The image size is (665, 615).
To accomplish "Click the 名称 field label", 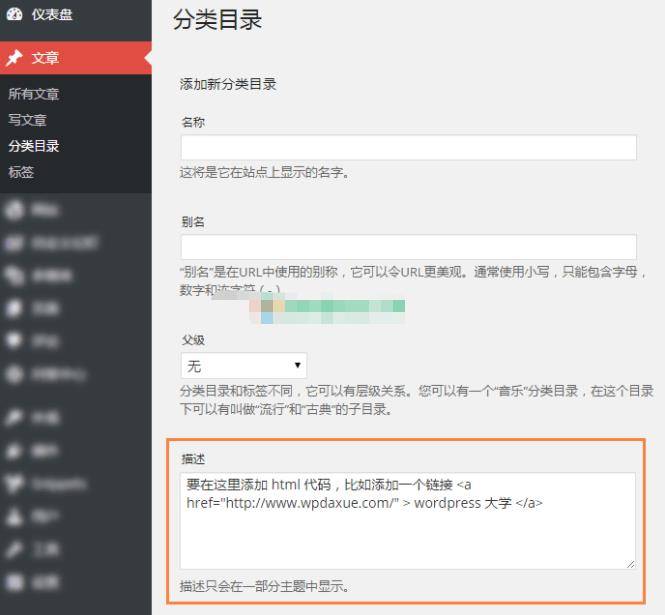I will [x=193, y=122].
